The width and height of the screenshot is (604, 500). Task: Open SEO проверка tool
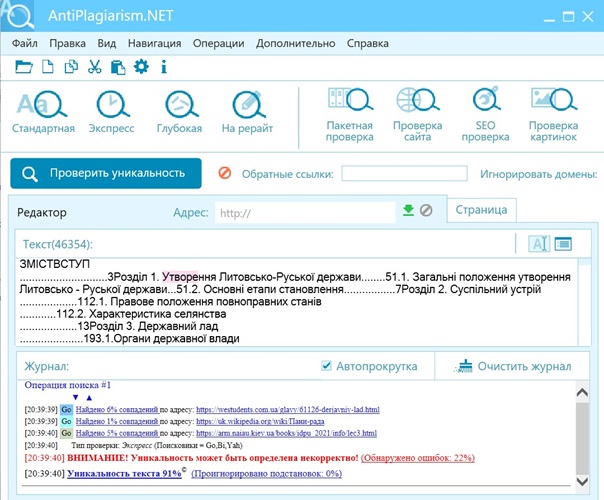click(x=485, y=115)
